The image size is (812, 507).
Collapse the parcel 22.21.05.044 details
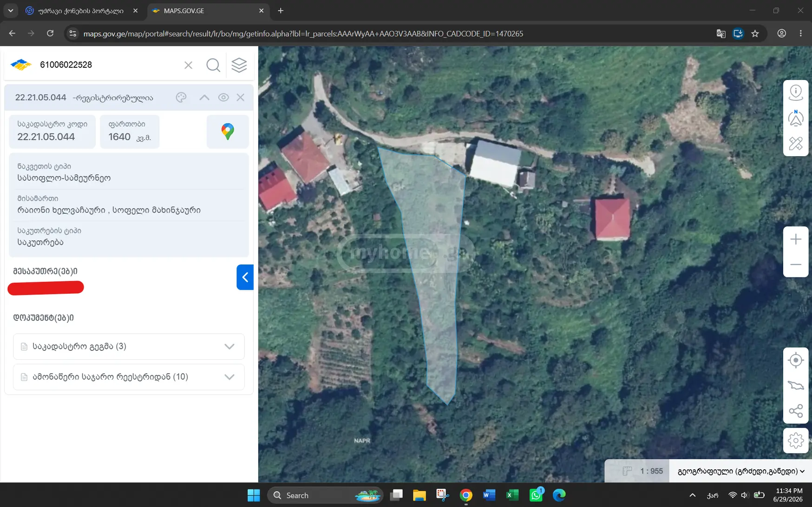coord(204,97)
